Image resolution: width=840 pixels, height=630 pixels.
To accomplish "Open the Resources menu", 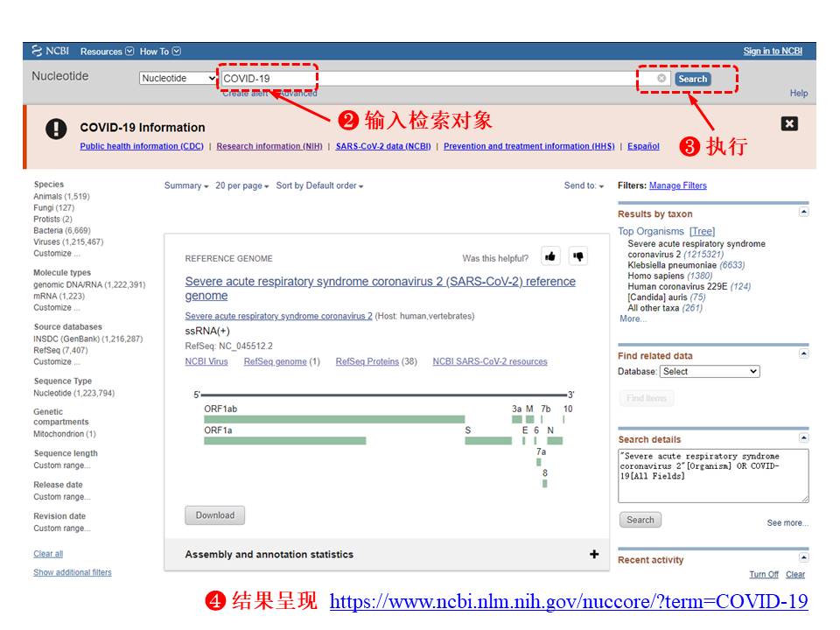I will tap(107, 52).
